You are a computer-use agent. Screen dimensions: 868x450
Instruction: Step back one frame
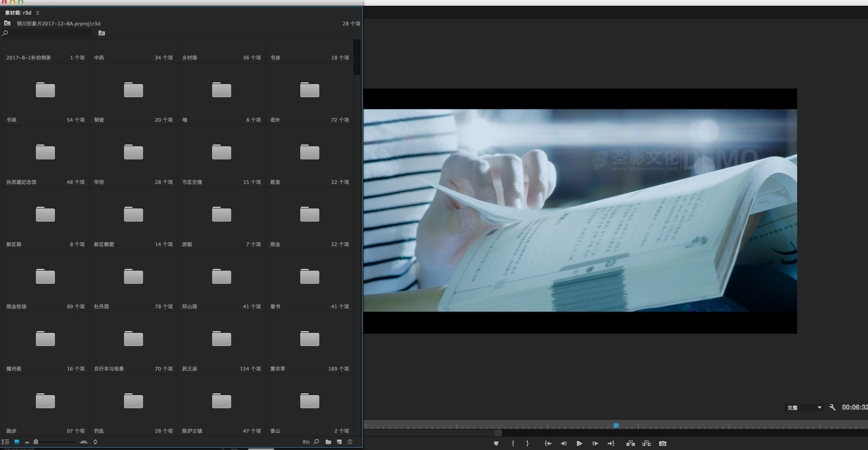[x=564, y=444]
